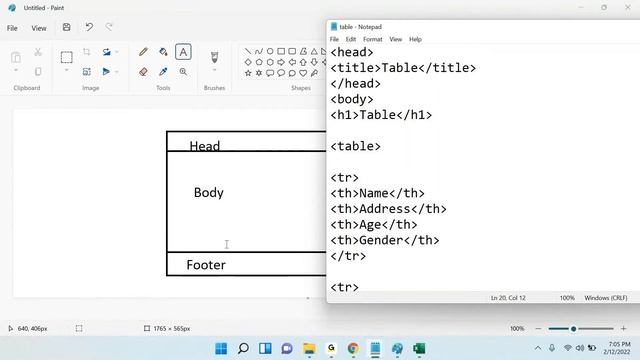This screenshot has height=360, width=640.
Task: Click the zoom out minus button
Action: pos(538,329)
